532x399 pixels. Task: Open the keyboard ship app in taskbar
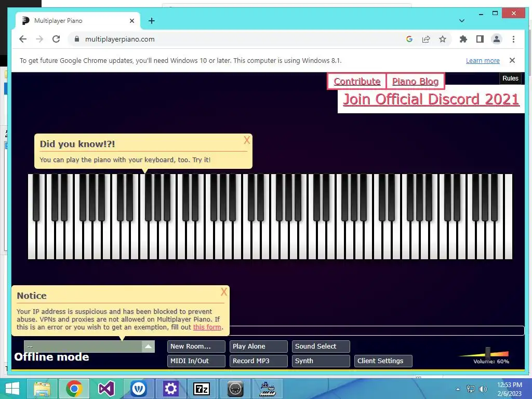[268, 389]
